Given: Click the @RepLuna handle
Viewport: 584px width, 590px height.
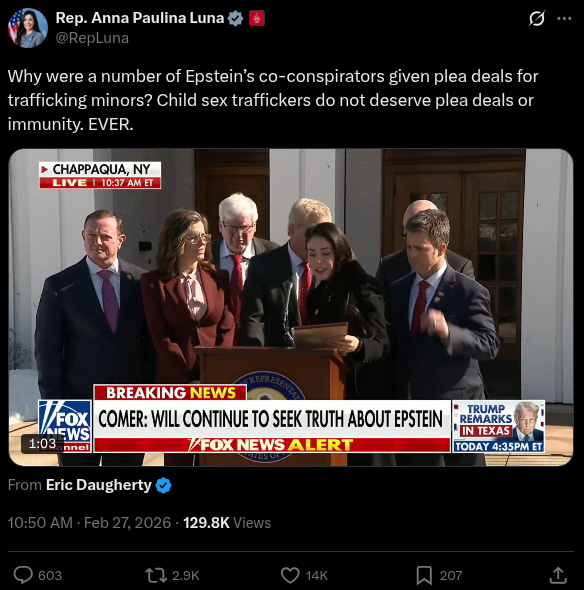Looking at the screenshot, I should point(92,38).
